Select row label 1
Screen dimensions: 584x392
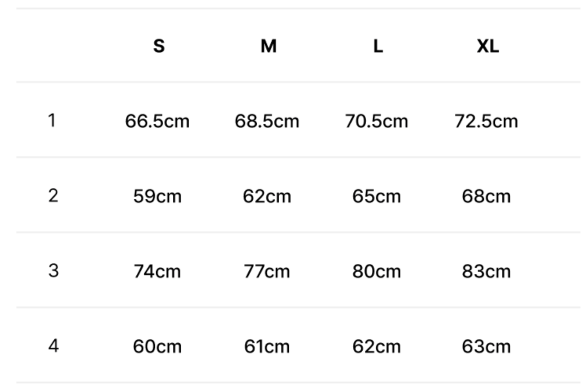[x=52, y=120]
